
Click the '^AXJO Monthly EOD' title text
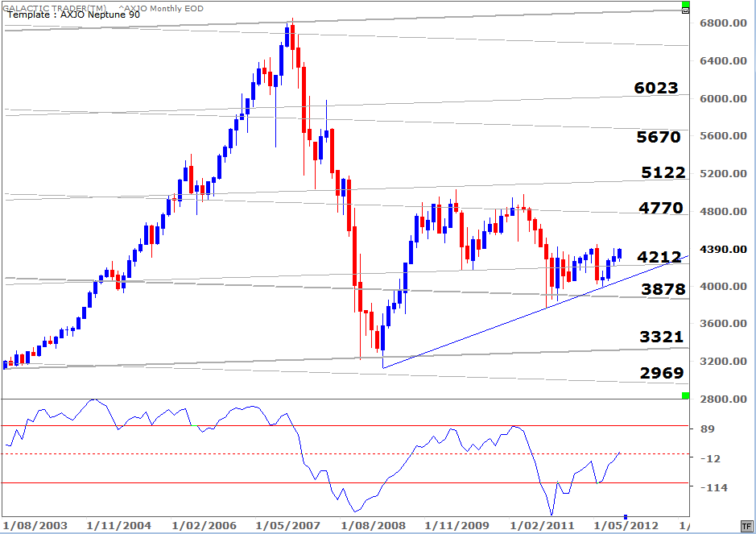(161, 8)
